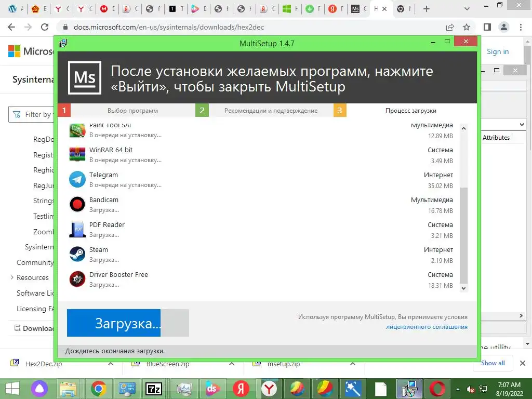Click the Driver Booster Free icon
This screenshot has width=532, height=399.
click(77, 279)
